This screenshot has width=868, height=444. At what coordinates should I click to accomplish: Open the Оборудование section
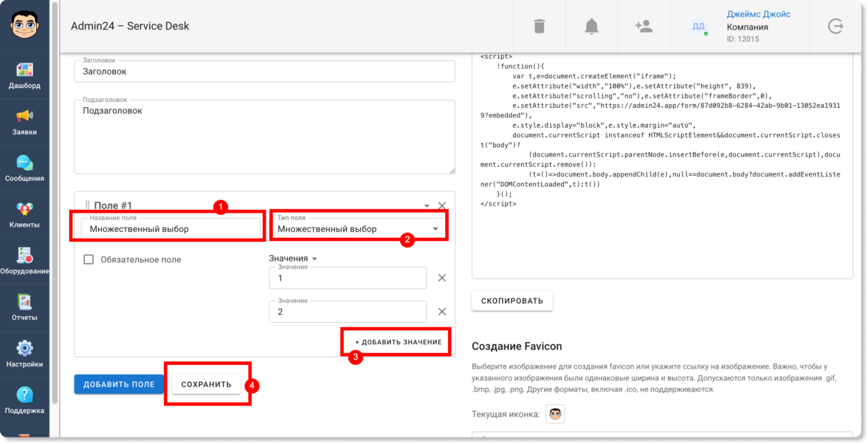[x=24, y=262]
